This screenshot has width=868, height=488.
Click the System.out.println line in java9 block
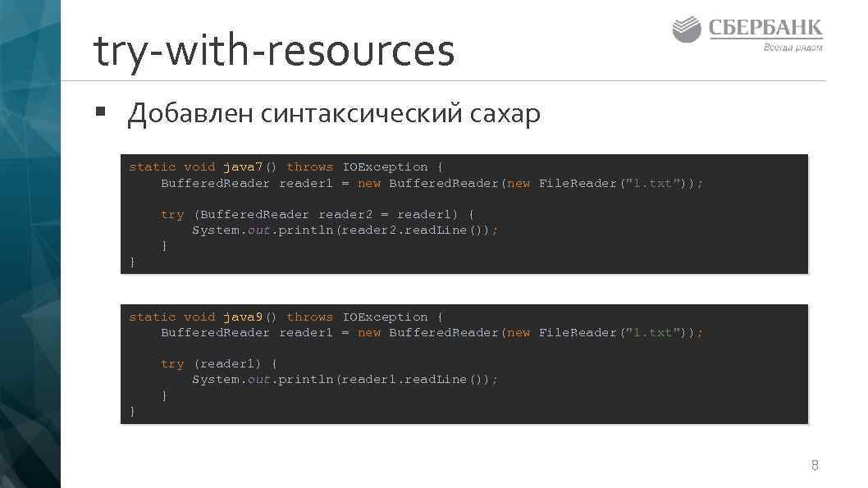[345, 379]
